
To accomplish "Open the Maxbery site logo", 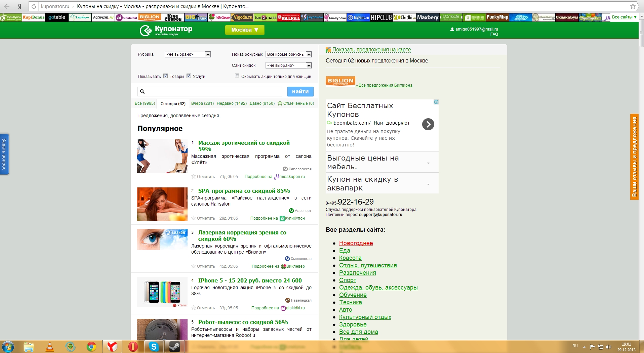I will (x=428, y=17).
